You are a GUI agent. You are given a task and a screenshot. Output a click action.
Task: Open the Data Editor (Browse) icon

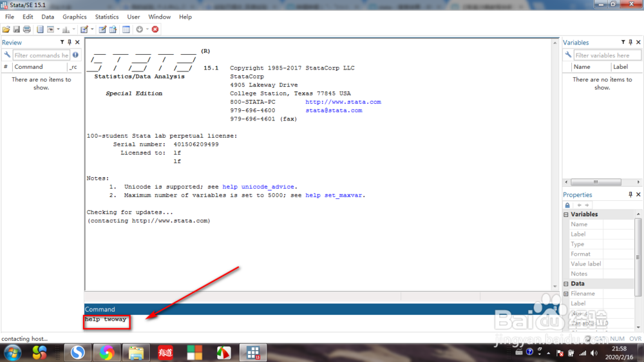[113, 29]
